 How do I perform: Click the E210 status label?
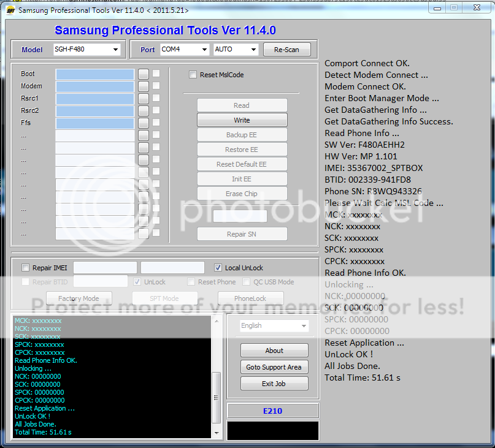(x=273, y=411)
